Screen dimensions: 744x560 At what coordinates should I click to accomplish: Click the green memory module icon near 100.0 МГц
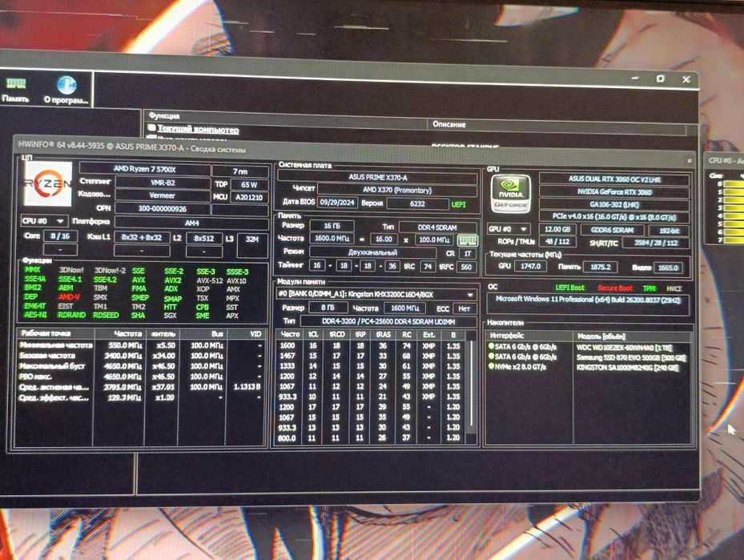468,240
